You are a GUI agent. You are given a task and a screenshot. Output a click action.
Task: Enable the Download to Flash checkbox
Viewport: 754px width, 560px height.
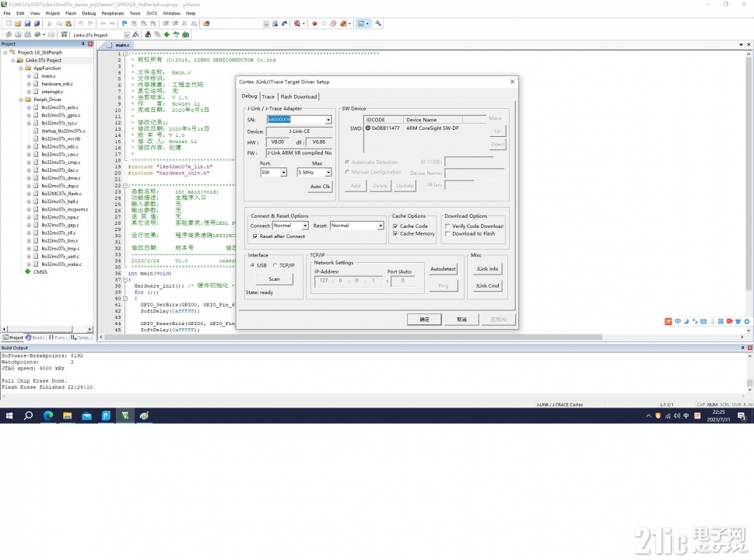pyautogui.click(x=447, y=233)
